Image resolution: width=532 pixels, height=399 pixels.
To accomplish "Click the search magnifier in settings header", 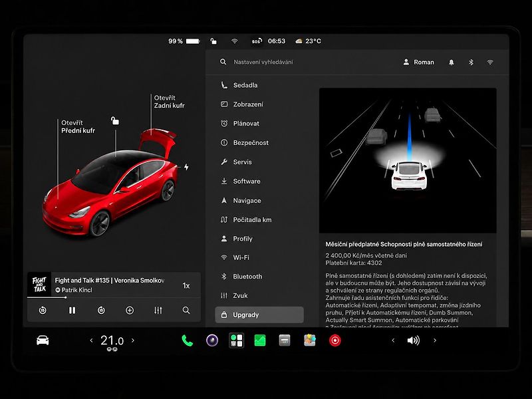I will [x=223, y=62].
